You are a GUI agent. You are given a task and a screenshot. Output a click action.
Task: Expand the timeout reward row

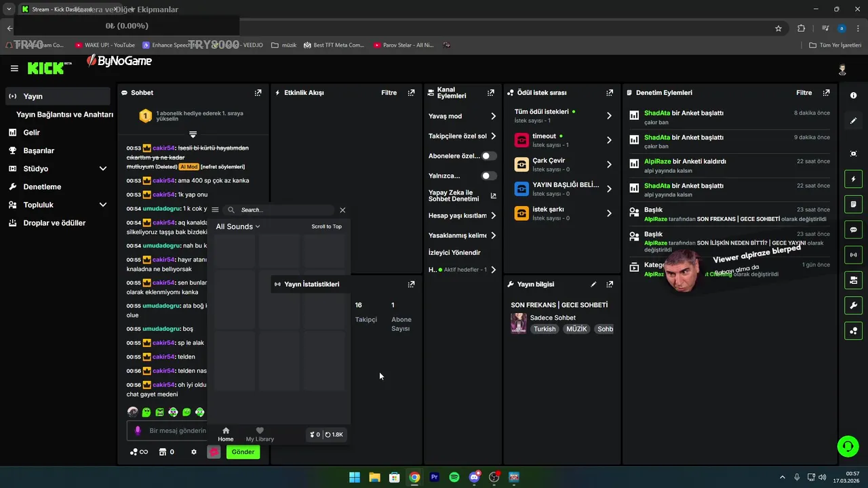609,140
